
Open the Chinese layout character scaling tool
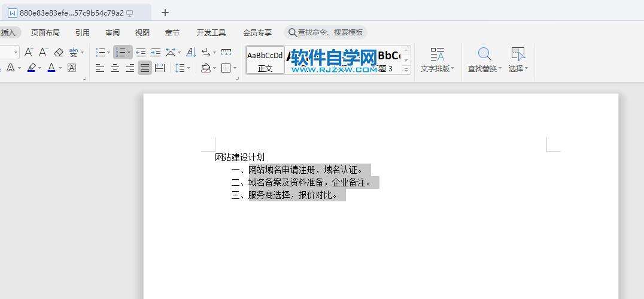pyautogui.click(x=171, y=52)
